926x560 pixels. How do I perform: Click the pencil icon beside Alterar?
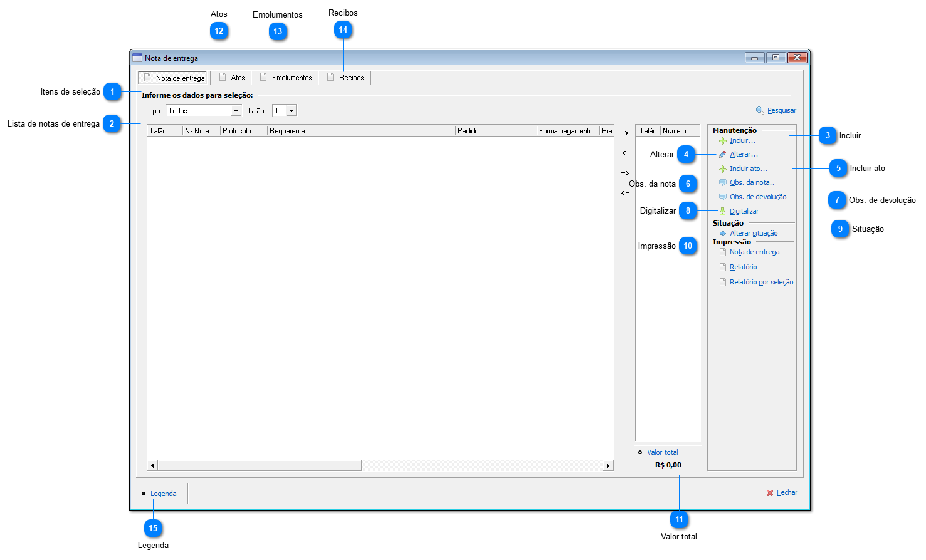coord(723,155)
